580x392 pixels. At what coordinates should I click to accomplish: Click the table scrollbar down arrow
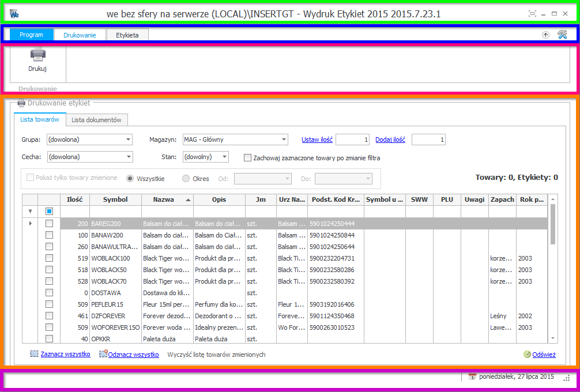pyautogui.click(x=553, y=338)
